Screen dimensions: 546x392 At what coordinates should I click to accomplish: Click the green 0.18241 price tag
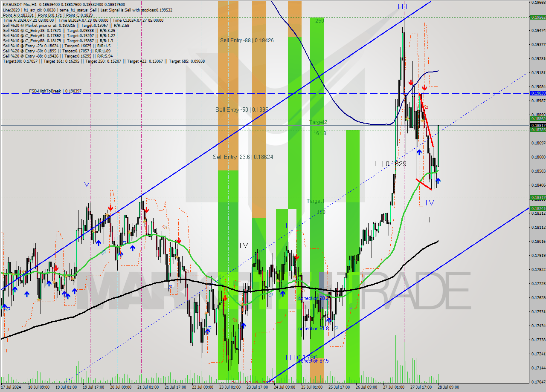point(537,209)
